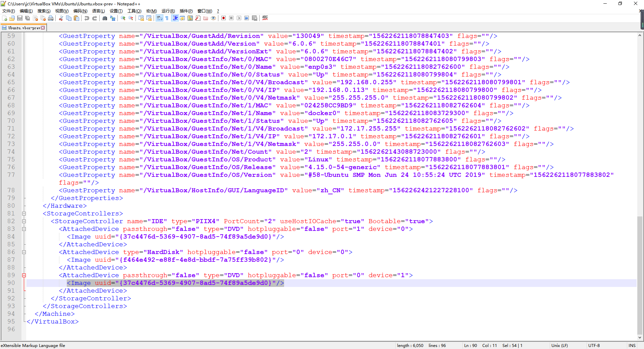Open the Function List icon
Image resolution: width=644 pixels, height=349 pixels.
[x=198, y=18]
